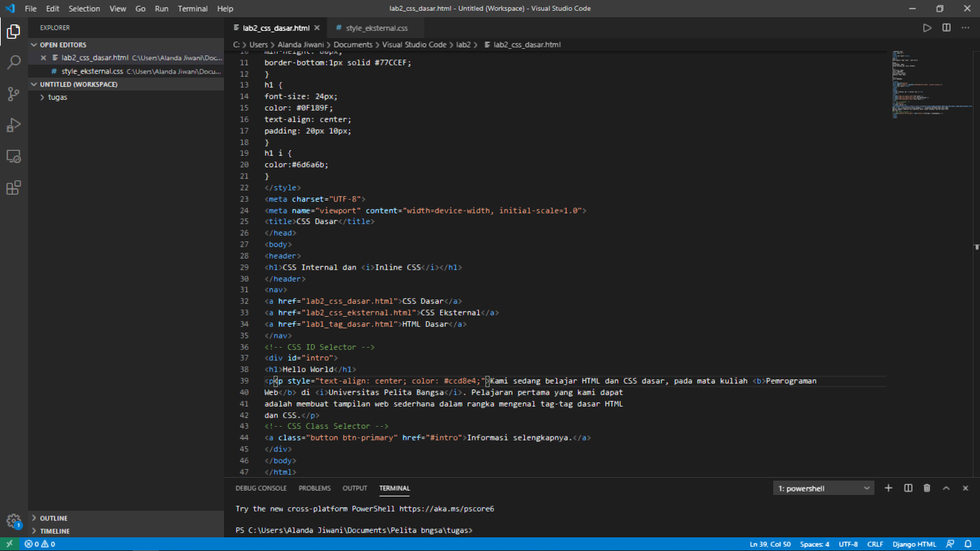Expand the Outline section

pos(126,518)
